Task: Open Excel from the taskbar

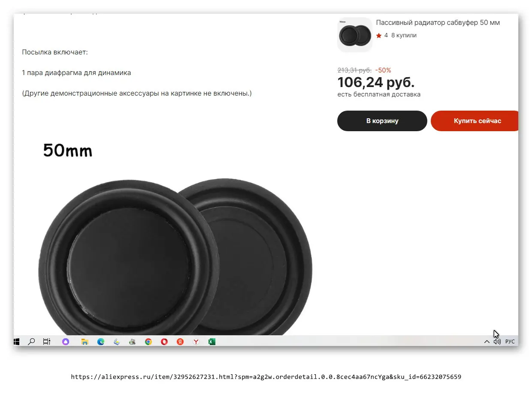Action: click(212, 342)
